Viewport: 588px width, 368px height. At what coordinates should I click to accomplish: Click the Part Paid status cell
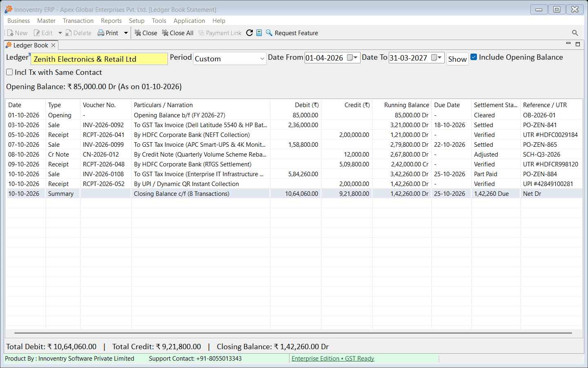(496, 174)
